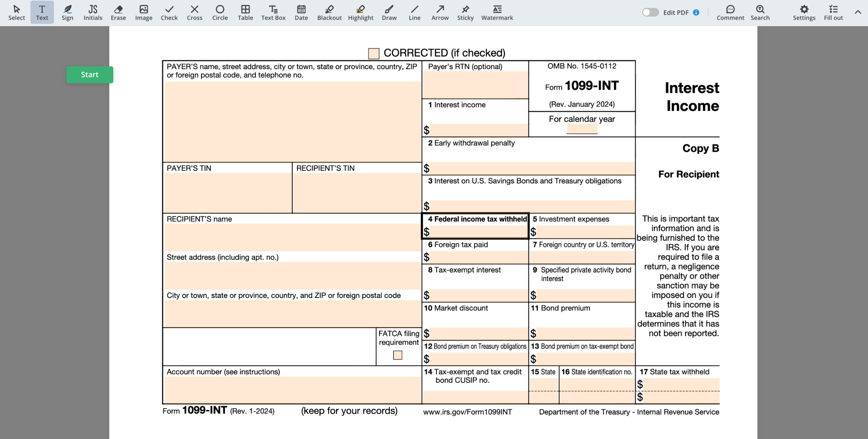Use the Blackout redaction tool
The width and height of the screenshot is (868, 439).
coord(329,13)
